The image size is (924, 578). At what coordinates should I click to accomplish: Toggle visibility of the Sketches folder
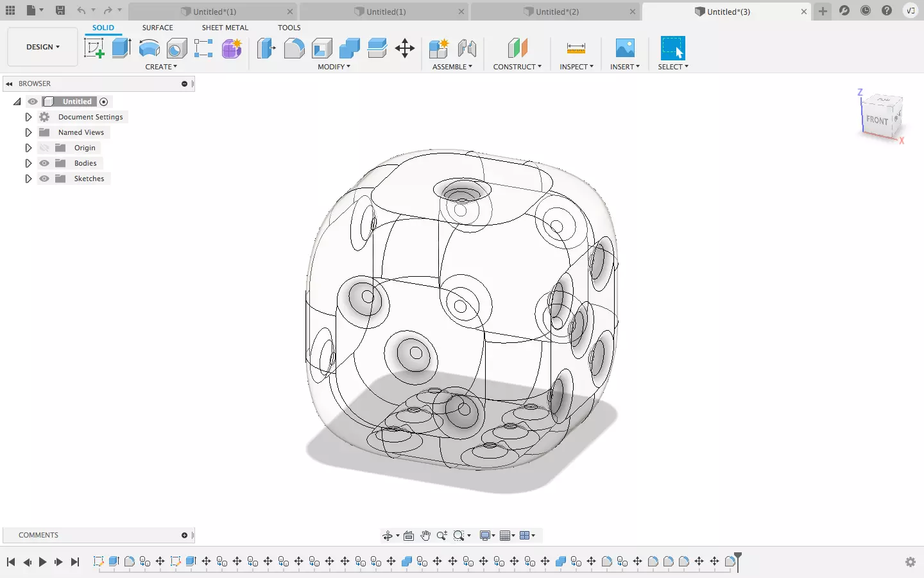coord(44,179)
